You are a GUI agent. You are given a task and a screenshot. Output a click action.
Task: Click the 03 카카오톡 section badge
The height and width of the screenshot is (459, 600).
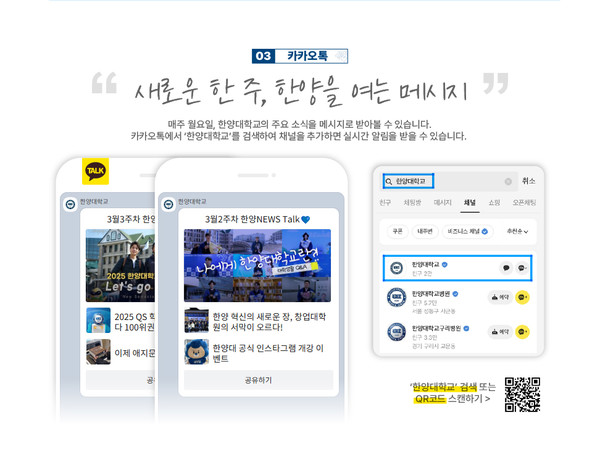[300, 56]
